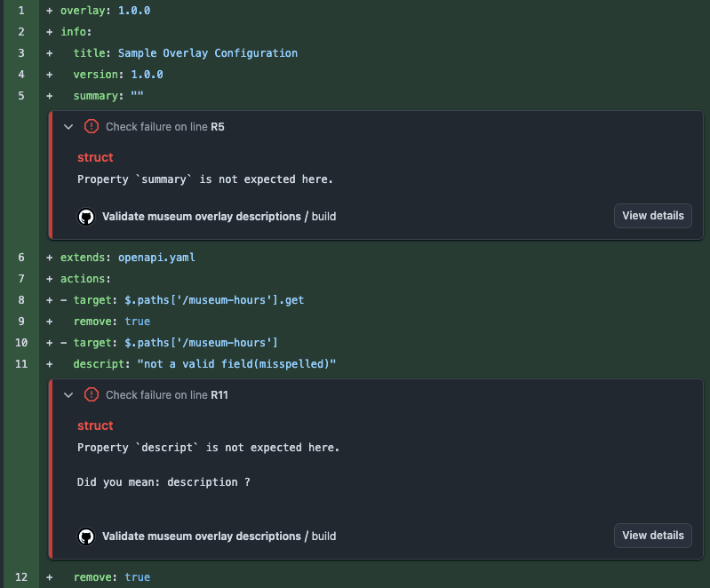710x588 pixels.
Task: Select line number 3 in the diff
Action: tap(21, 53)
